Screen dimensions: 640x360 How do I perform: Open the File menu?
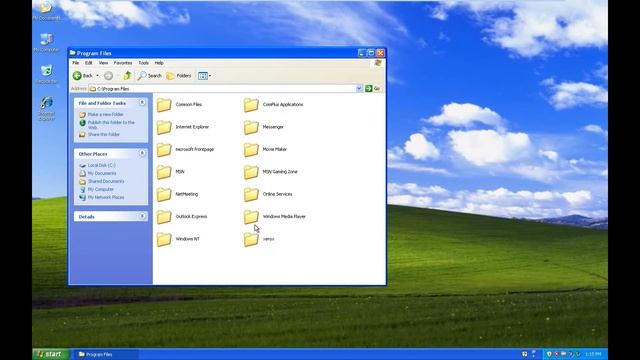coord(76,63)
